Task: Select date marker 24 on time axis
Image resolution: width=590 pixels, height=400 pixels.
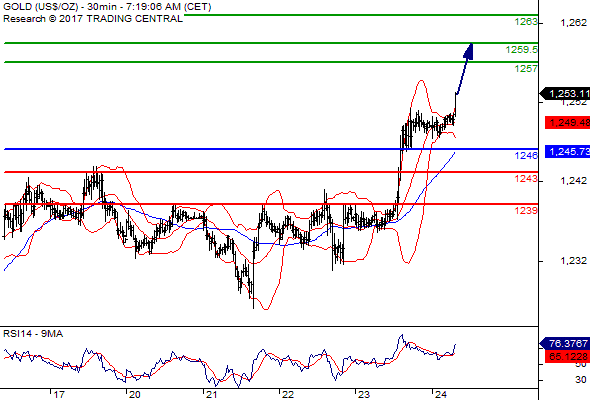Action: (440, 395)
